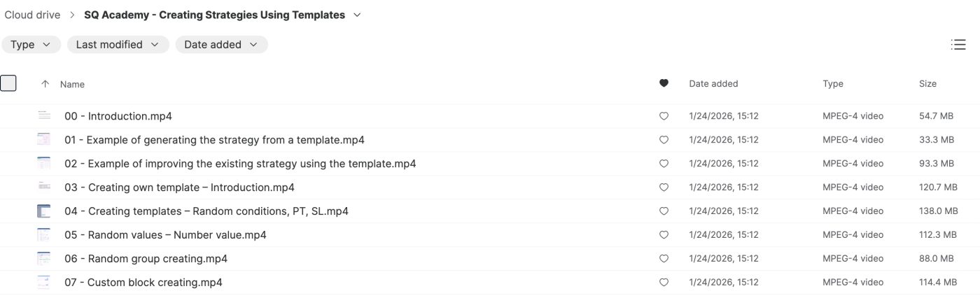The width and height of the screenshot is (980, 305).
Task: Expand the SQ Academy folder title chevron
Action: 358,15
